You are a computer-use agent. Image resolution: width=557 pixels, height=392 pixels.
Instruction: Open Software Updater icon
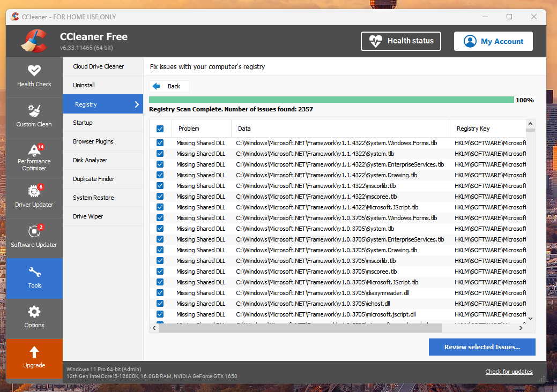(34, 231)
